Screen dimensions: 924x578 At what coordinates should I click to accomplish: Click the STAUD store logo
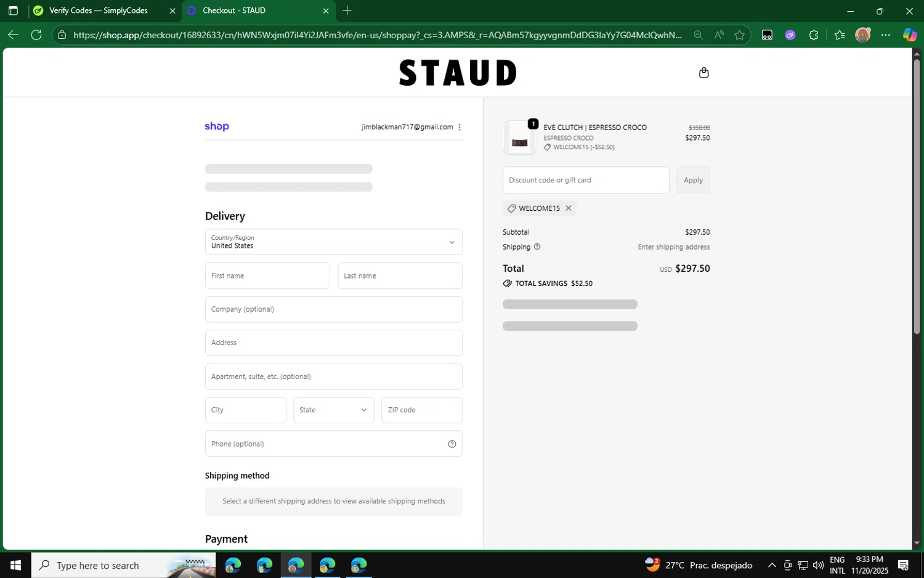pyautogui.click(x=458, y=73)
